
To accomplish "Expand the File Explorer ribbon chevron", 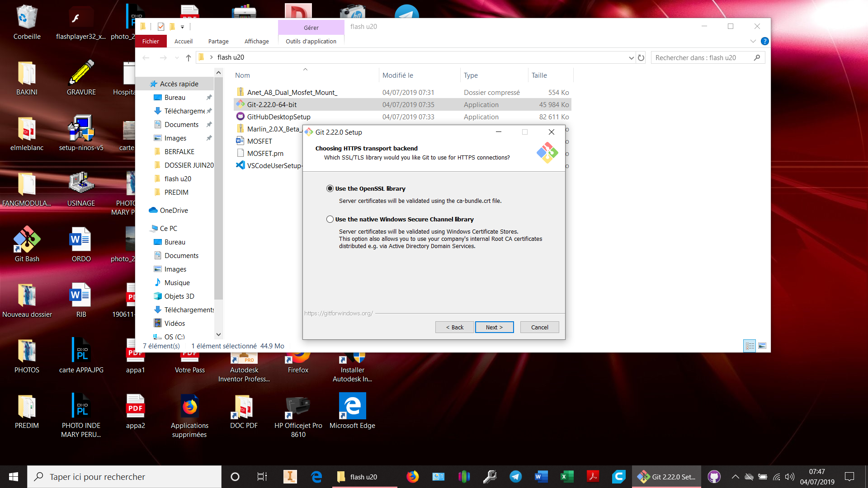I will click(753, 41).
